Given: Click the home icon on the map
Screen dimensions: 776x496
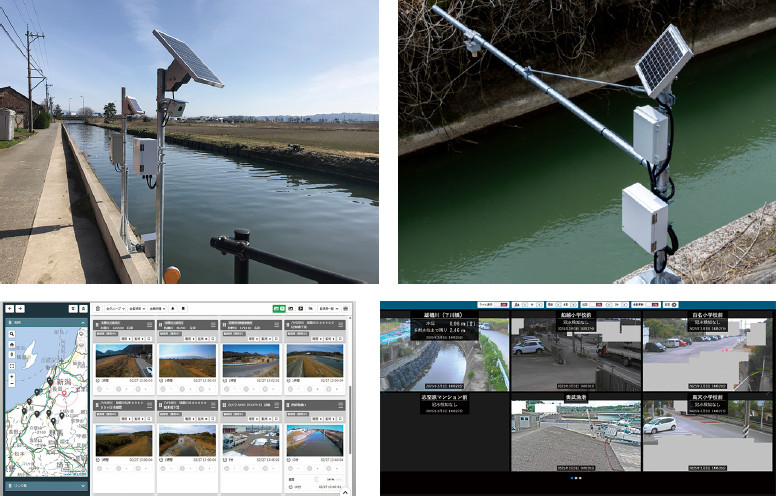Looking at the screenshot, I should pyautogui.click(x=10, y=346).
